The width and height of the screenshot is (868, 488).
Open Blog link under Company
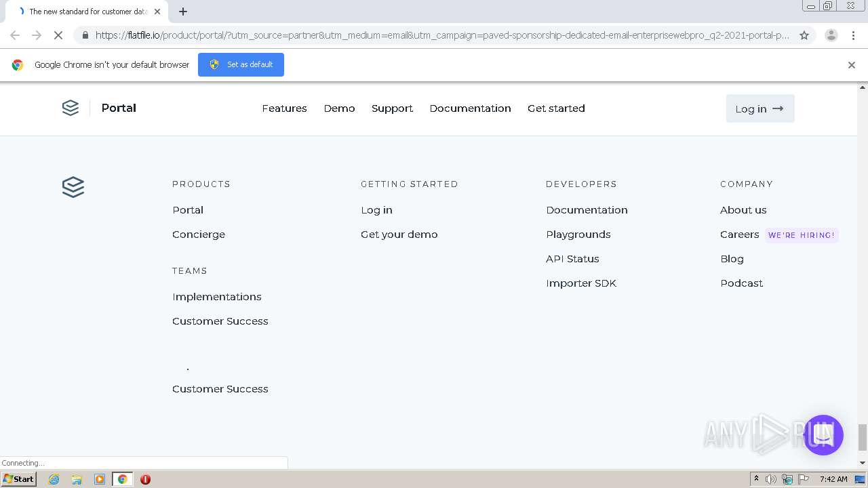click(732, 259)
